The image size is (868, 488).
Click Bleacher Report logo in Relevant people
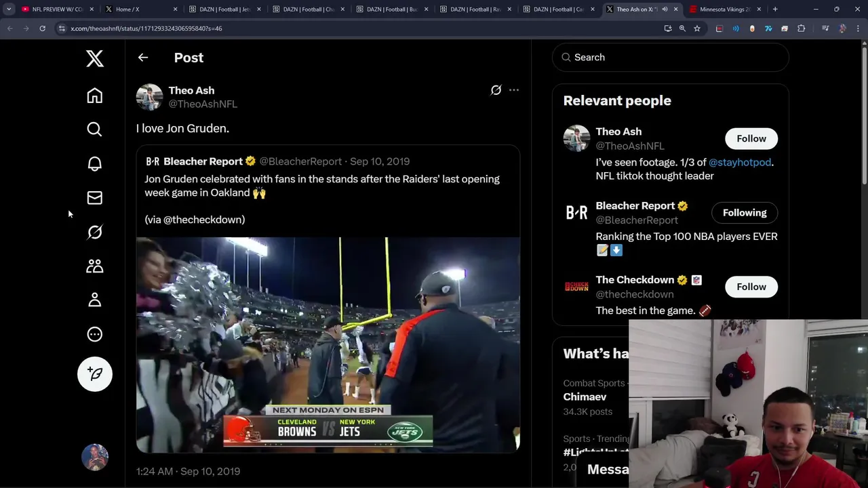pos(576,213)
